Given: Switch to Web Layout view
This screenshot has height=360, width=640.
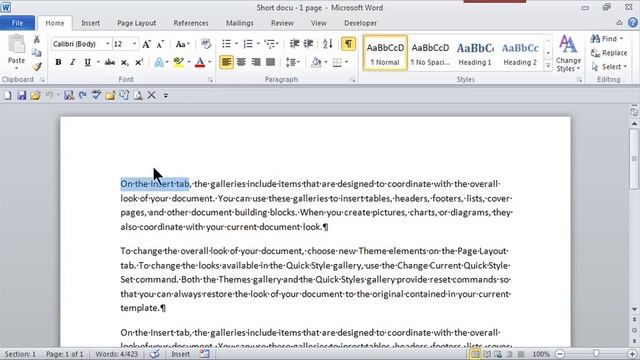Looking at the screenshot, I should (498, 354).
